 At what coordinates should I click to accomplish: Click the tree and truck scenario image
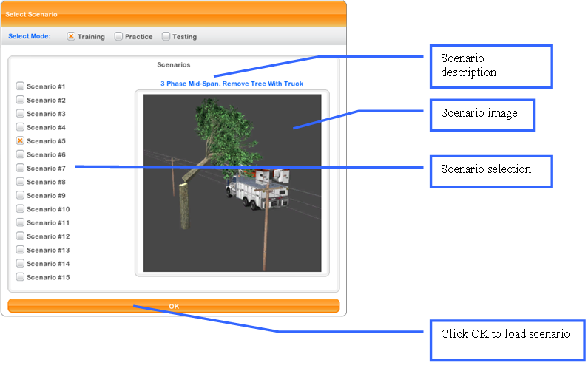pos(232,183)
